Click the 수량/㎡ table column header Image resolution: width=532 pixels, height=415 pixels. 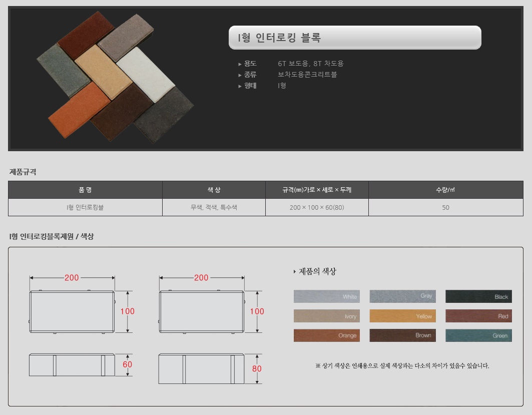pos(445,190)
